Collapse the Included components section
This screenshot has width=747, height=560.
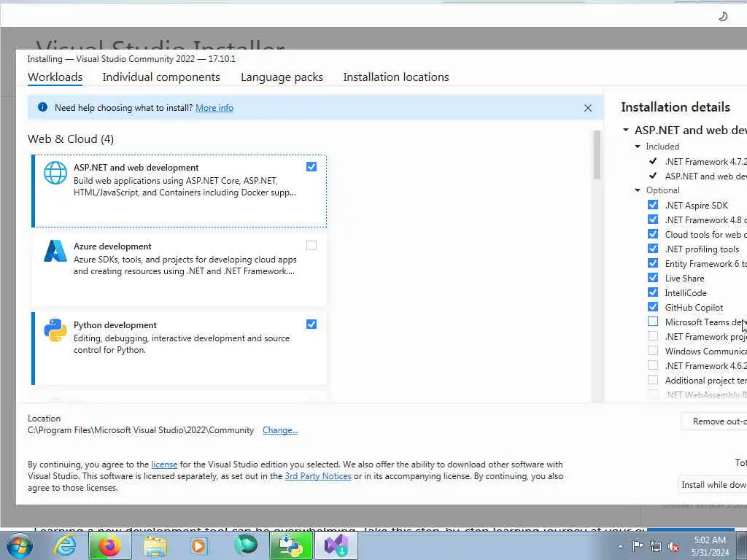638,146
